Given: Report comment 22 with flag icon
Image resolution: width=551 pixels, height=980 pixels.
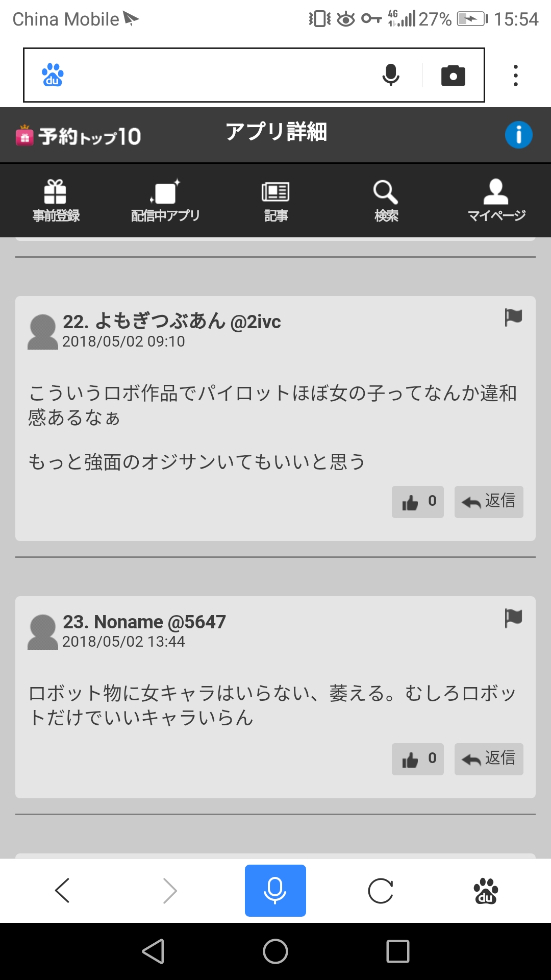Looking at the screenshot, I should [513, 317].
